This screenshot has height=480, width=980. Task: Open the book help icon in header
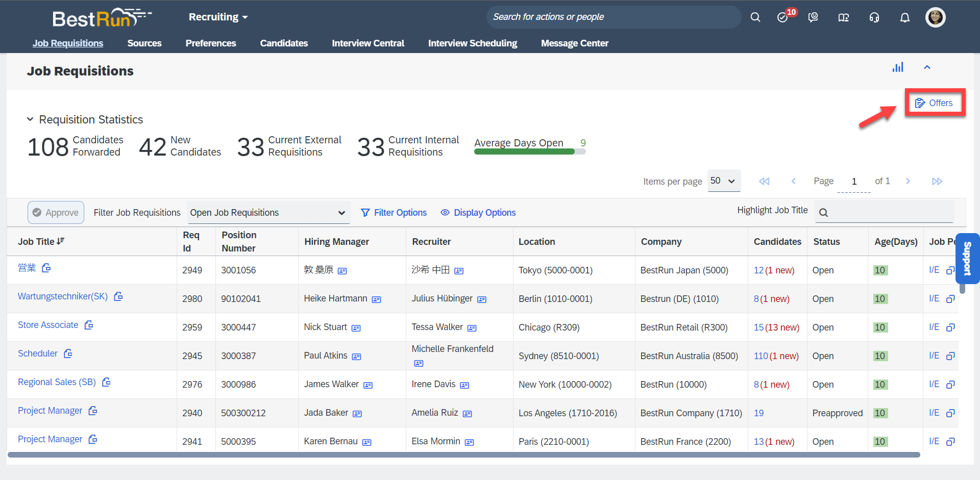tap(844, 17)
